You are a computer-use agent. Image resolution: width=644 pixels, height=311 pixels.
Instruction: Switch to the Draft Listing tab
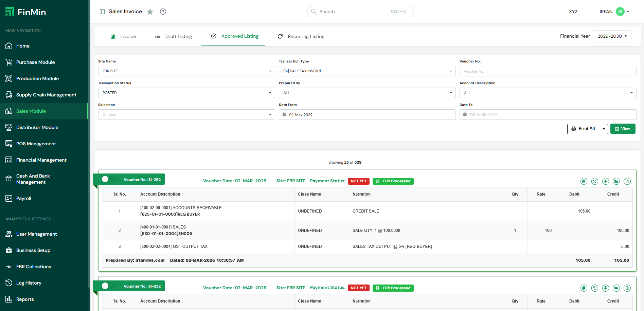tap(174, 36)
